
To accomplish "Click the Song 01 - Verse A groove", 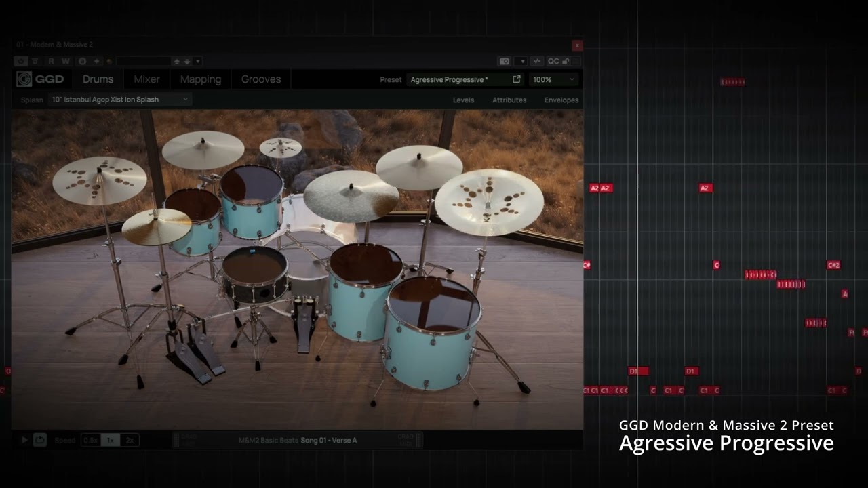I will click(329, 440).
